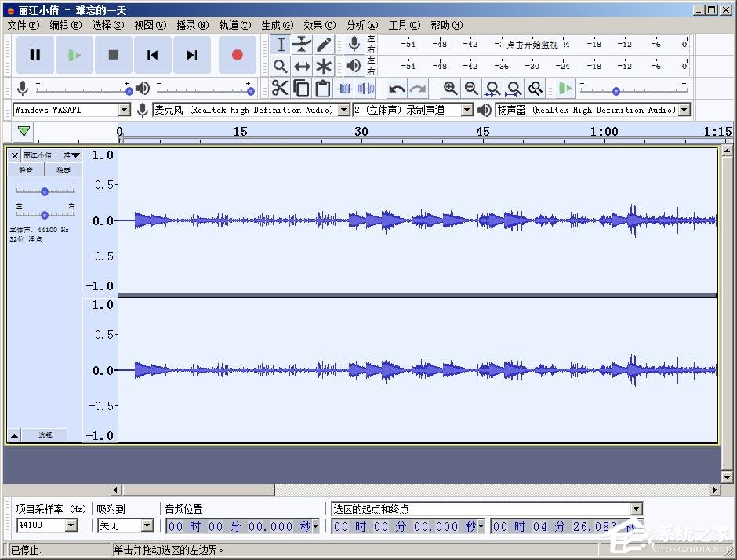Mute the 丽江小倩 track with 静音 button
This screenshot has width=737, height=560.
pyautogui.click(x=26, y=169)
